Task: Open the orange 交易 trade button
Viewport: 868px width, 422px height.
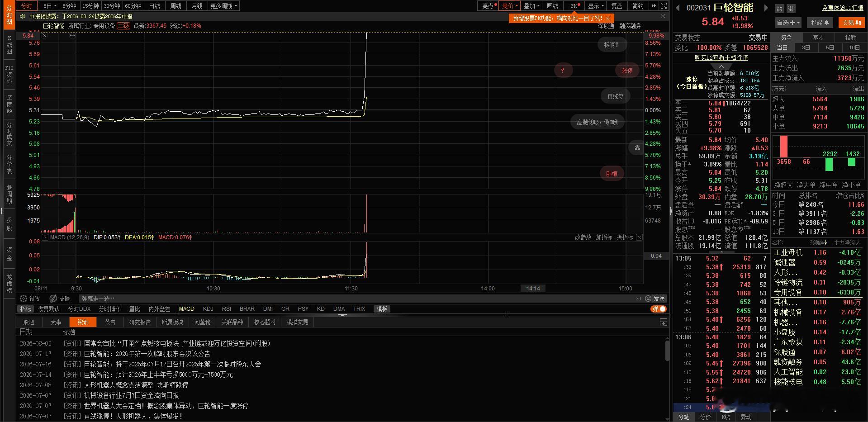Action: click(852, 23)
